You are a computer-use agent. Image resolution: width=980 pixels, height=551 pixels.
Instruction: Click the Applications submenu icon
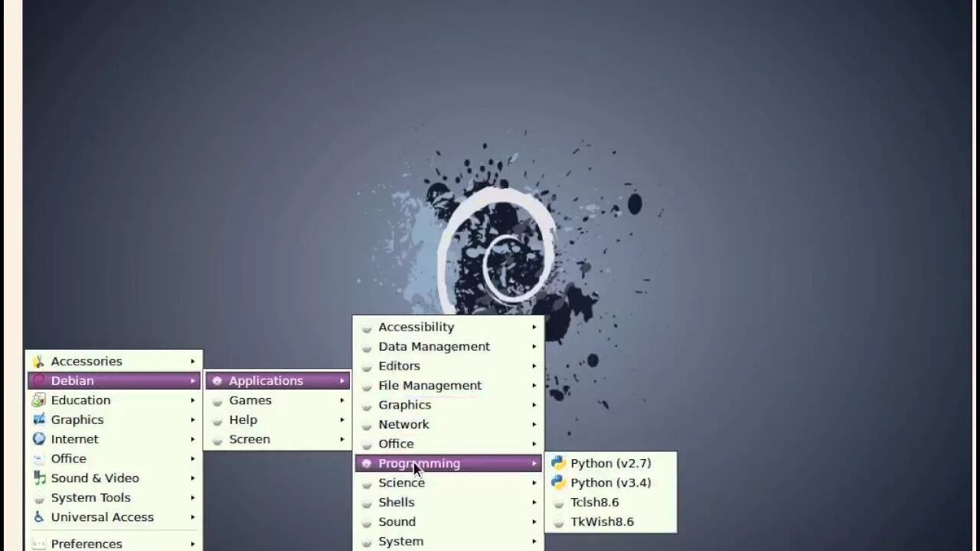(x=217, y=380)
